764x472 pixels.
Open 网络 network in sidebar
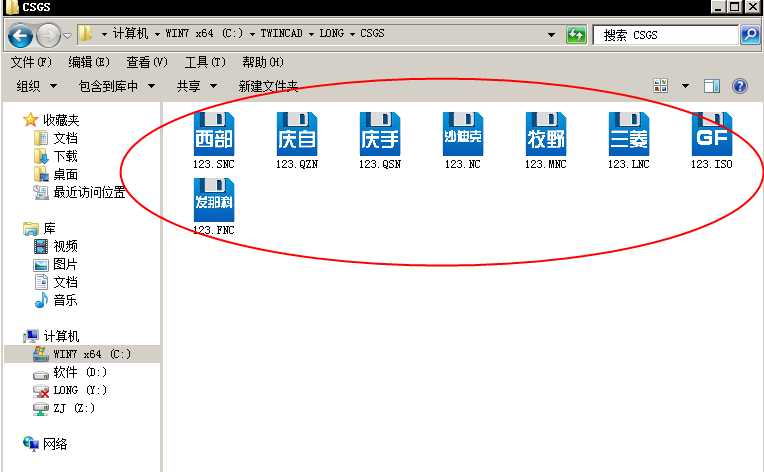[45, 444]
